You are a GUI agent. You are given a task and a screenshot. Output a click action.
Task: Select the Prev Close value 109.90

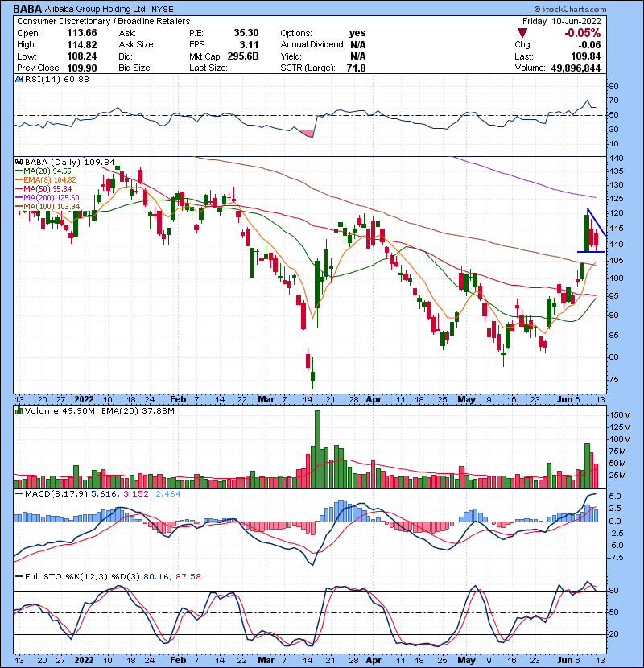click(82, 68)
